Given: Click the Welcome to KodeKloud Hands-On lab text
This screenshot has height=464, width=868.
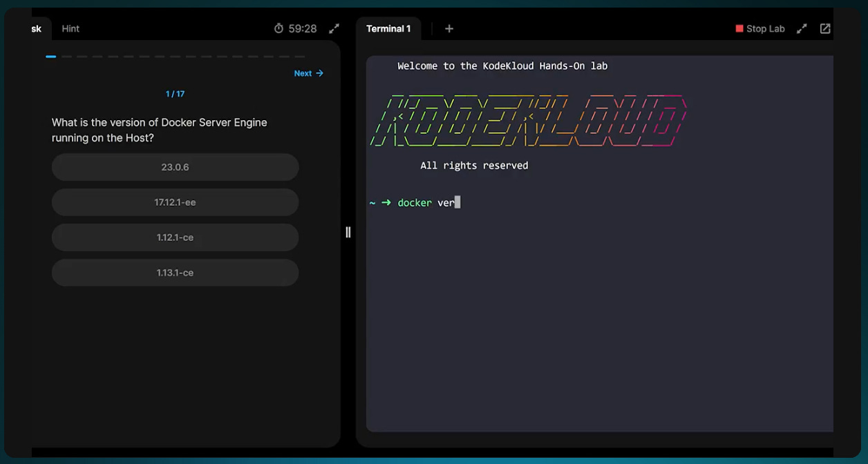Looking at the screenshot, I should click(x=502, y=66).
